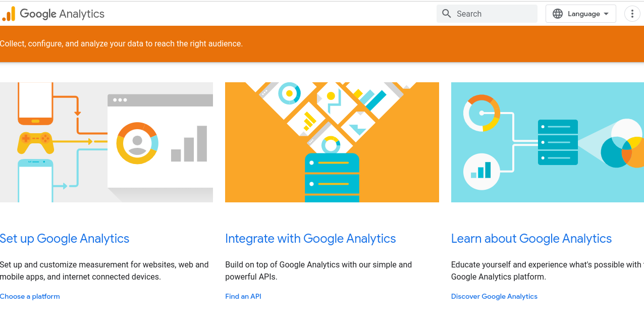
Task: Follow the Find an API link
Action: [x=243, y=296]
